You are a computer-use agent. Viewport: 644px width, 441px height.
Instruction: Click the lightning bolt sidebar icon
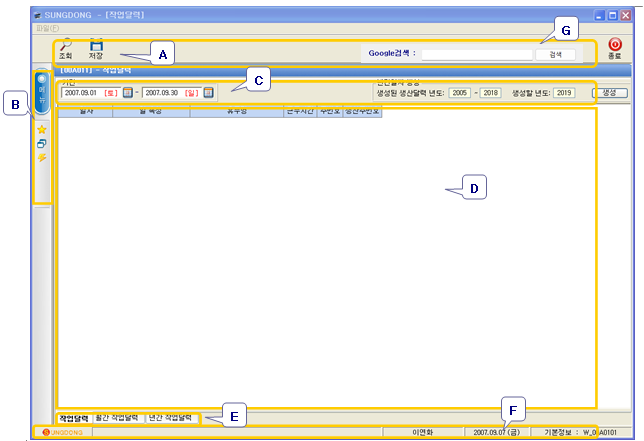click(42, 158)
